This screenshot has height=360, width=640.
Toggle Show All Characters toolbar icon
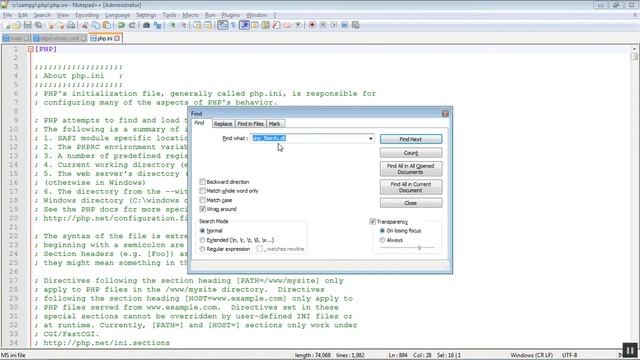tap(233, 25)
